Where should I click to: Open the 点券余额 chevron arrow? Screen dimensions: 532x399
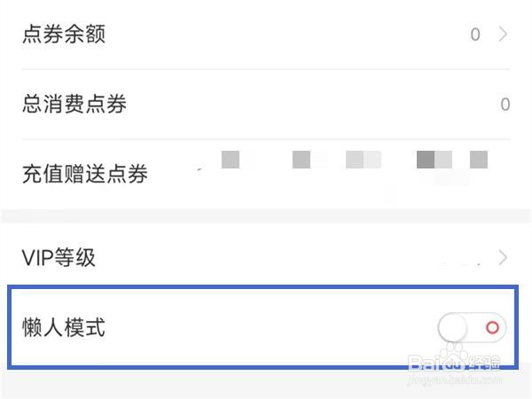click(503, 35)
